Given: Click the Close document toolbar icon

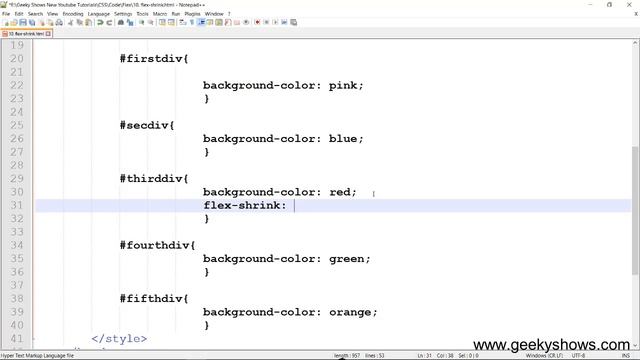Looking at the screenshot, I should (x=41, y=22).
